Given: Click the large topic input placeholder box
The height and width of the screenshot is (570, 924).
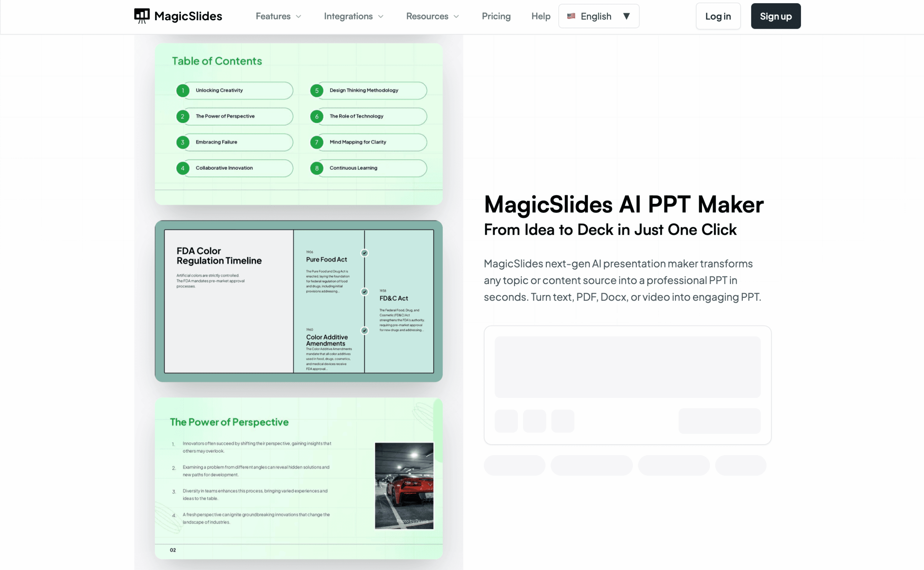Looking at the screenshot, I should tap(627, 367).
